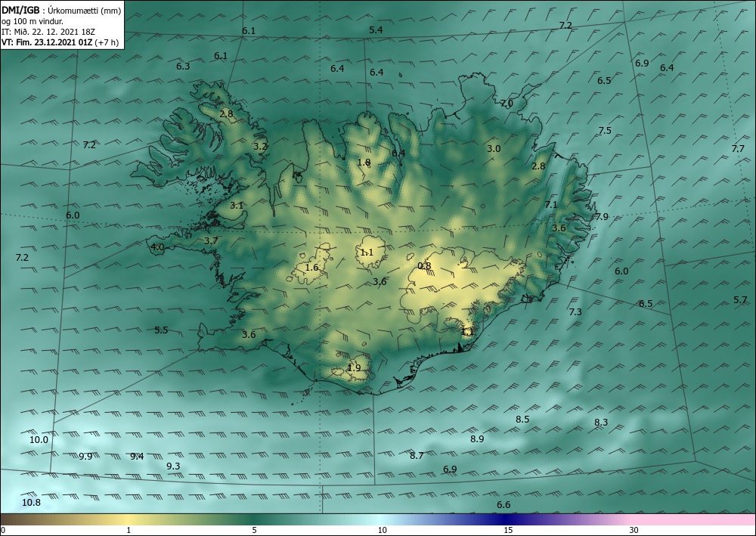
Task: Click the 5.4 value label
Action: (x=376, y=30)
